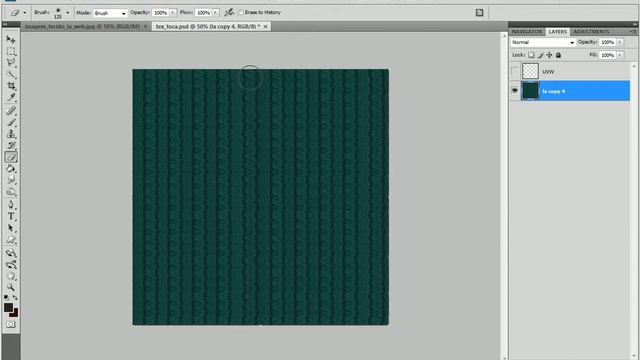640x360 pixels.
Task: Select the 3D Orbit camera tool
Action: click(11, 265)
